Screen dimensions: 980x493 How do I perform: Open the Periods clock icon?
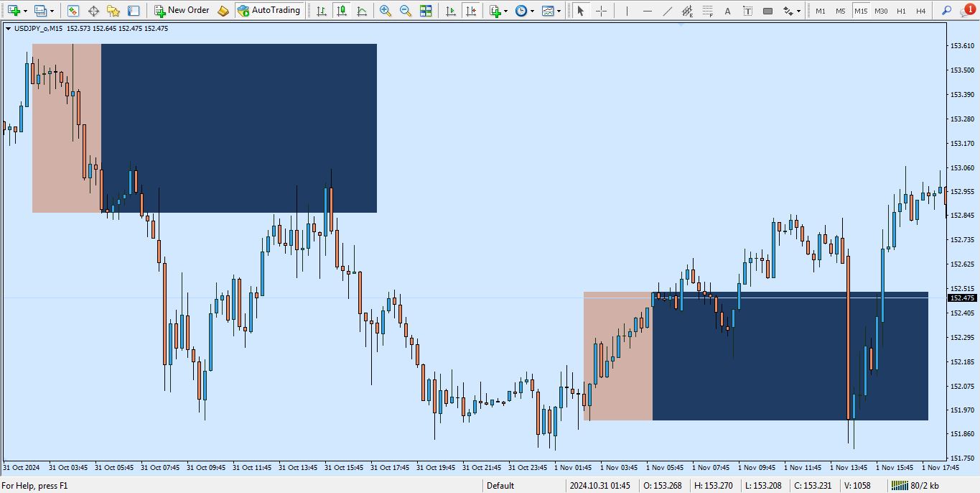(x=521, y=11)
